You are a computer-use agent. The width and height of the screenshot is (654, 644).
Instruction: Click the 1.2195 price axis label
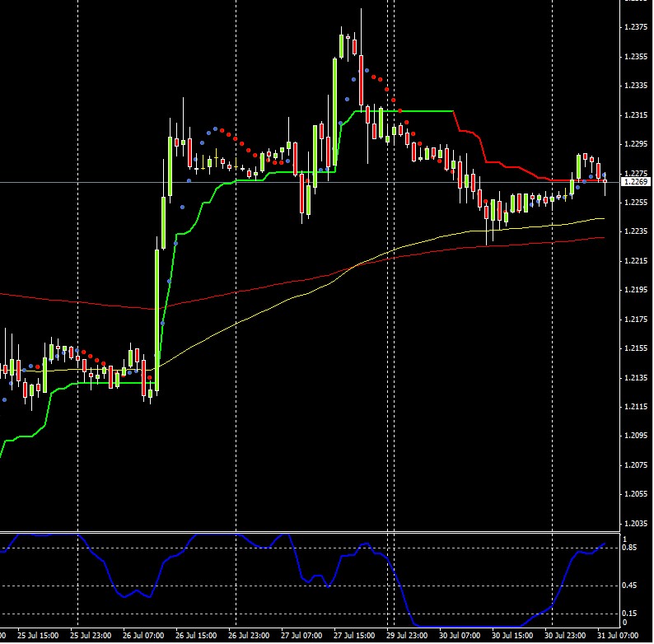636,290
